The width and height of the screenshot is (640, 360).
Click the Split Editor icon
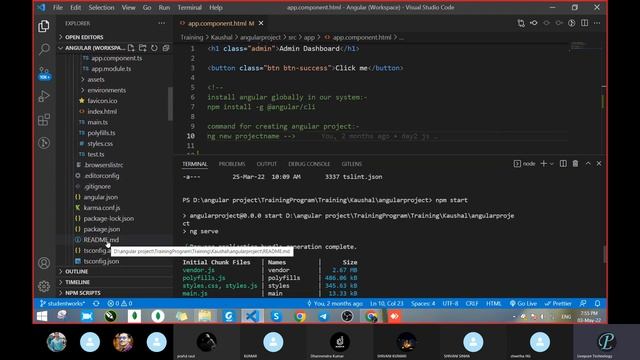[x=584, y=23]
